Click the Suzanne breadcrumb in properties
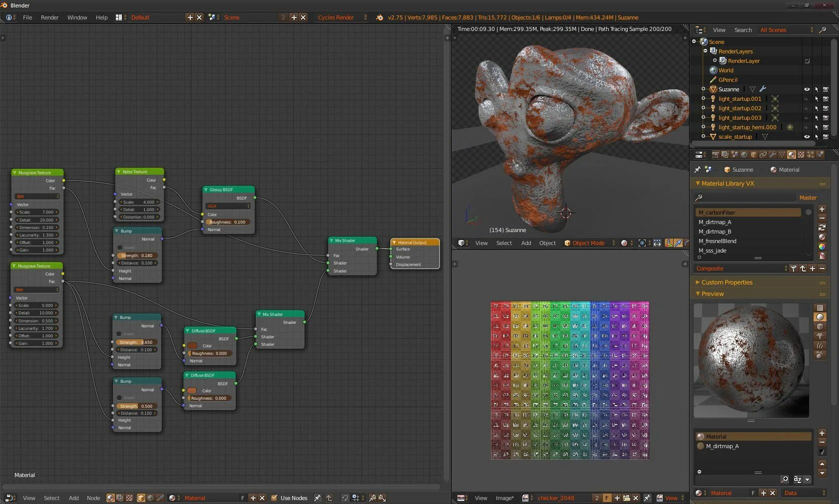Screen dimensions: 839x504 pos(739,170)
